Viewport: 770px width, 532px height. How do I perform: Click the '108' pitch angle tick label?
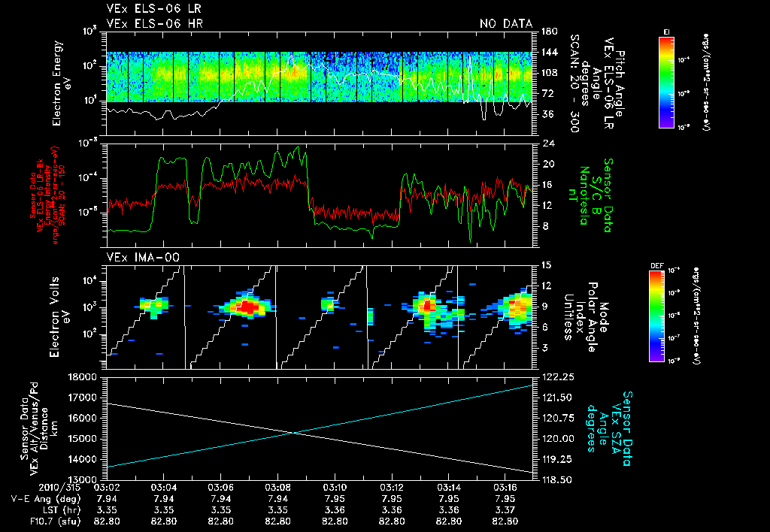(x=549, y=73)
